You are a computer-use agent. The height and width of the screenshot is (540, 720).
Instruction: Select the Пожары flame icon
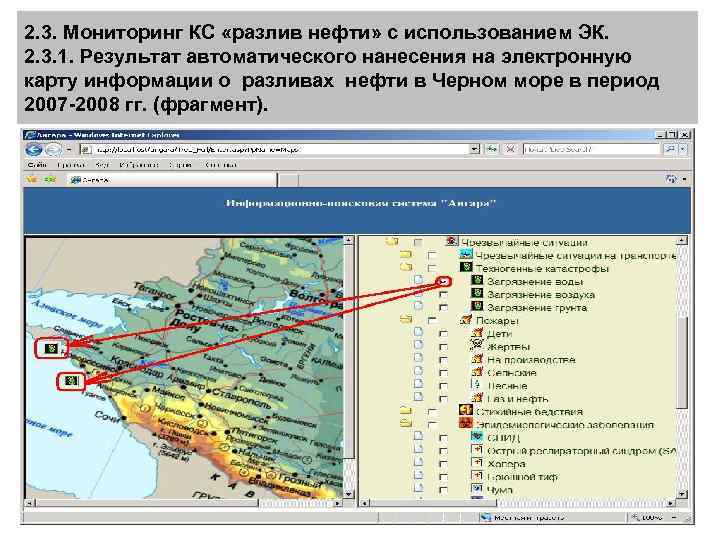tap(466, 320)
